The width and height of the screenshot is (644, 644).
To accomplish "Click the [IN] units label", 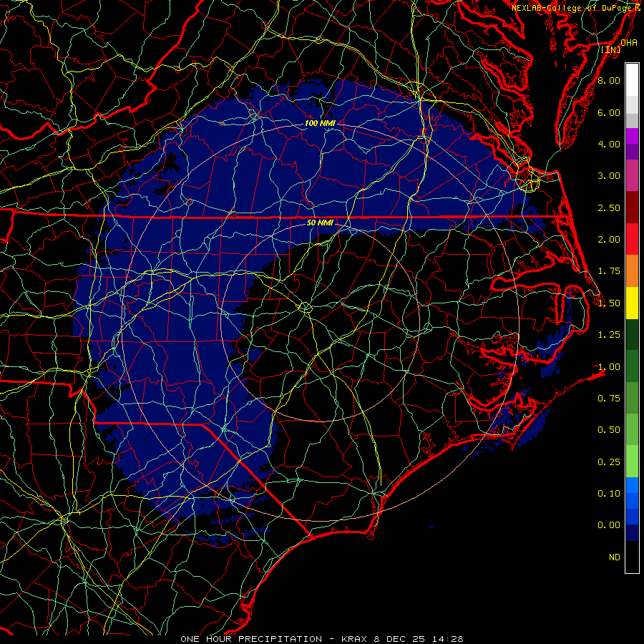I will coord(611,49).
